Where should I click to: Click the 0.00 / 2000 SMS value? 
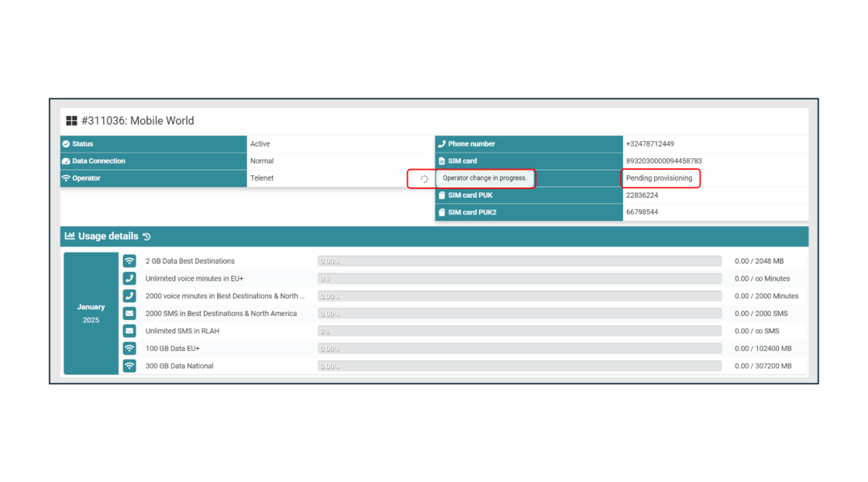coord(761,313)
